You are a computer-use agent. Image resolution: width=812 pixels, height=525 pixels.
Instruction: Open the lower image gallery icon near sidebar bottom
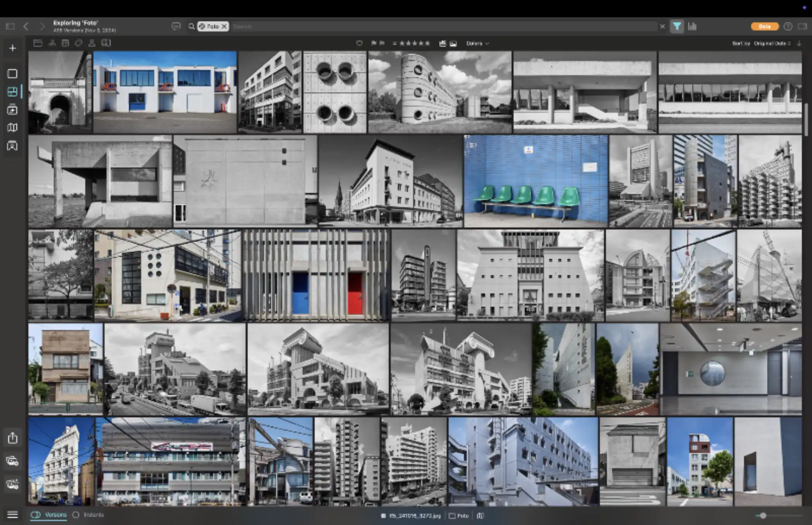coord(12,484)
